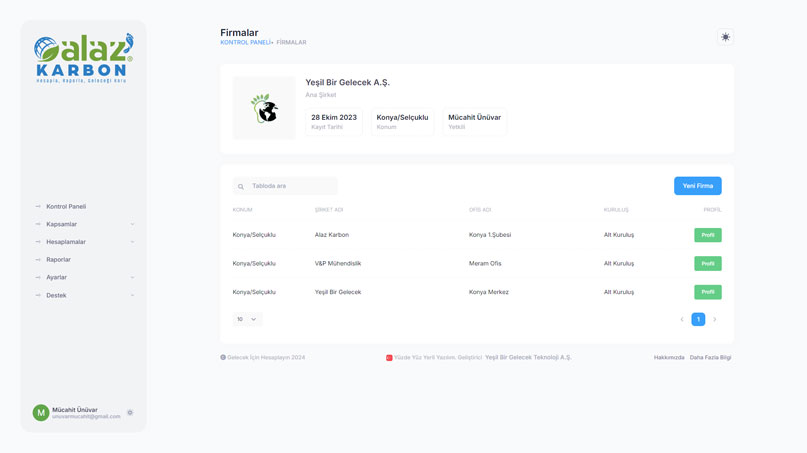This screenshot has height=453, width=807.
Task: Open Raporlar in the sidebar
Action: pyautogui.click(x=58, y=259)
